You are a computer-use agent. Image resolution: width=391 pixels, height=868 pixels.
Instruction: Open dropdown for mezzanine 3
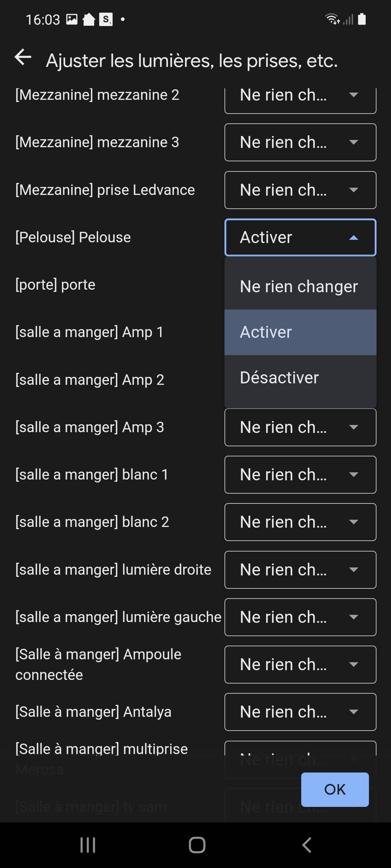tap(300, 142)
